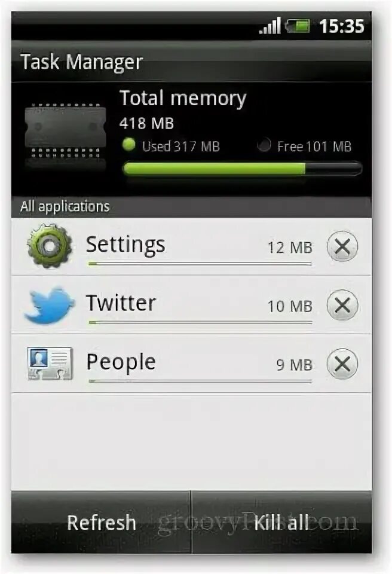Click the total memory usage bar
Viewport: 392px width, 574px height.
coord(242,169)
